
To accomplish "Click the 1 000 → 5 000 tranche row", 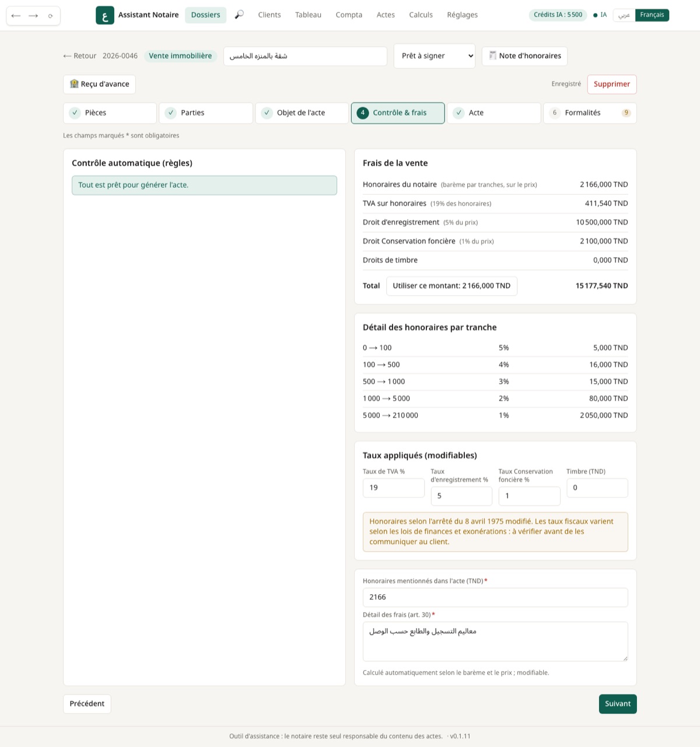I will tap(495, 399).
